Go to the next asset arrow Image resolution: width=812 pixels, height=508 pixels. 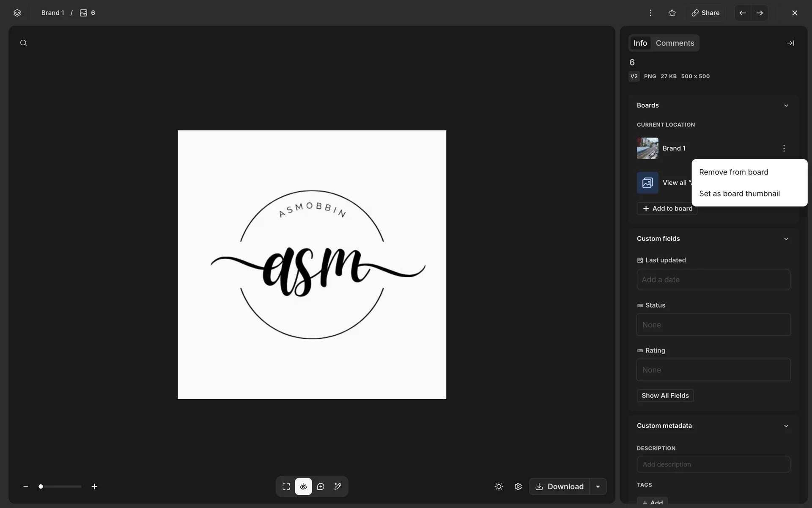point(760,13)
